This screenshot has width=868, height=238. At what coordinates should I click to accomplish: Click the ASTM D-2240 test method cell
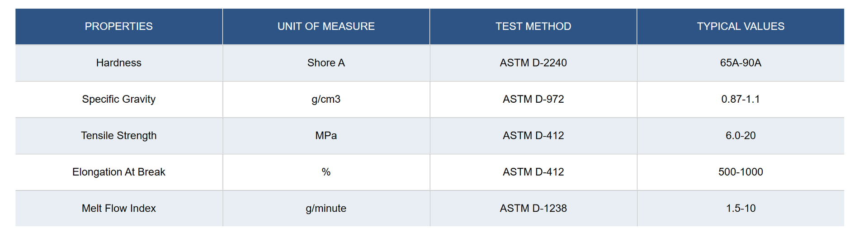[x=533, y=63]
